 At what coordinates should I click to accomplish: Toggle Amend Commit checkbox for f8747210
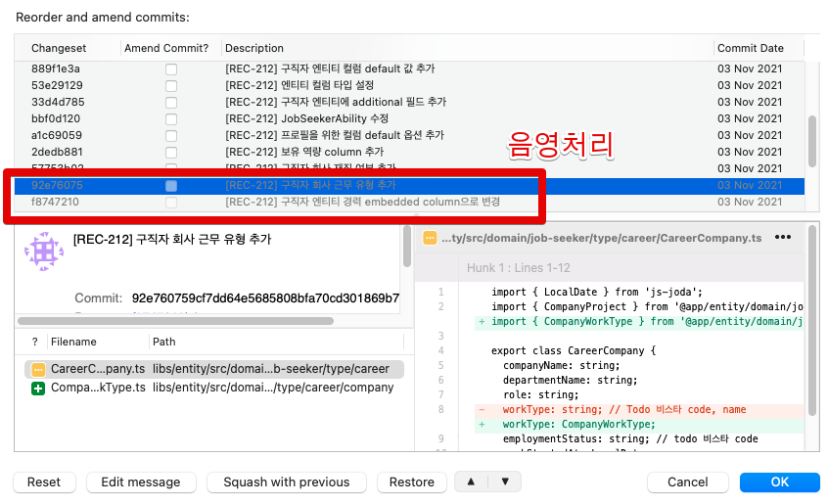tap(171, 203)
